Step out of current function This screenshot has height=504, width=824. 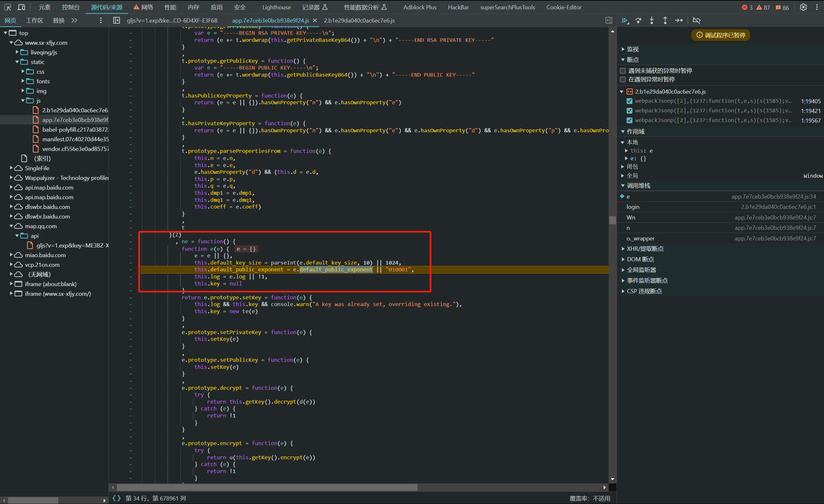(x=665, y=20)
